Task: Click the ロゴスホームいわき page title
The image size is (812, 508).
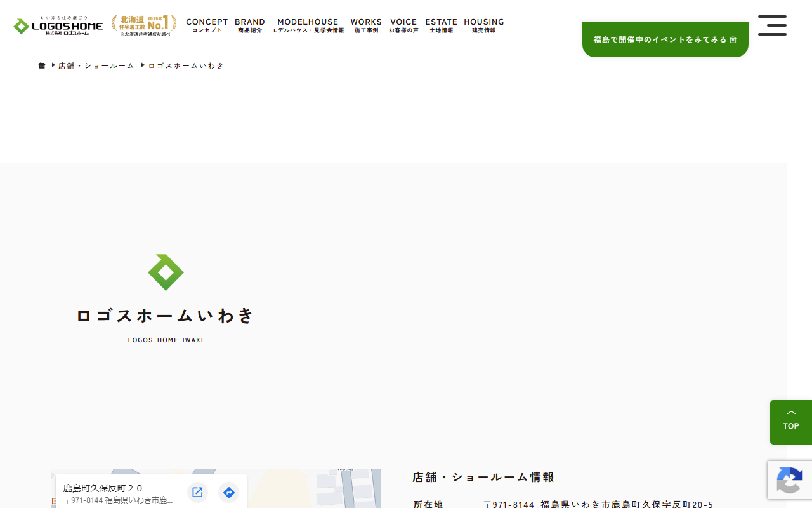Action: point(166,316)
